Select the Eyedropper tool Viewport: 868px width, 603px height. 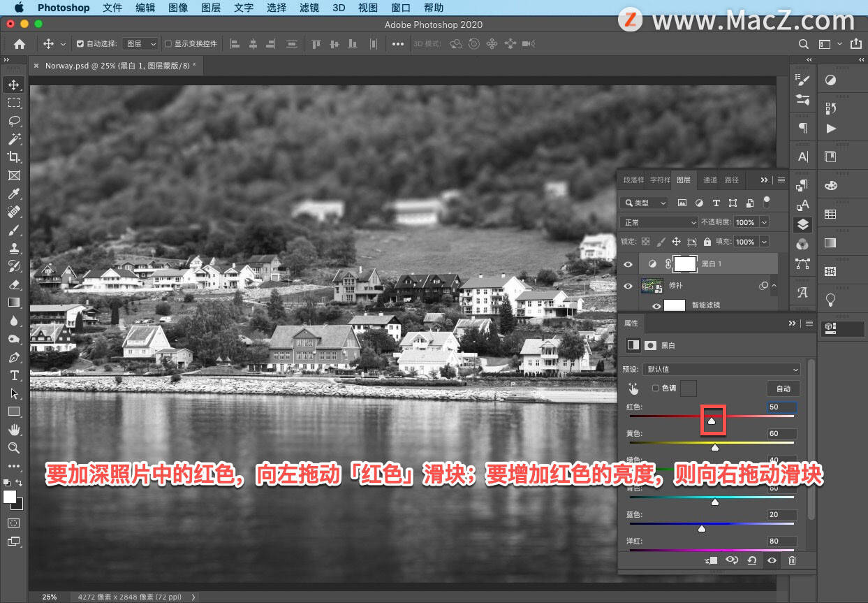(14, 194)
